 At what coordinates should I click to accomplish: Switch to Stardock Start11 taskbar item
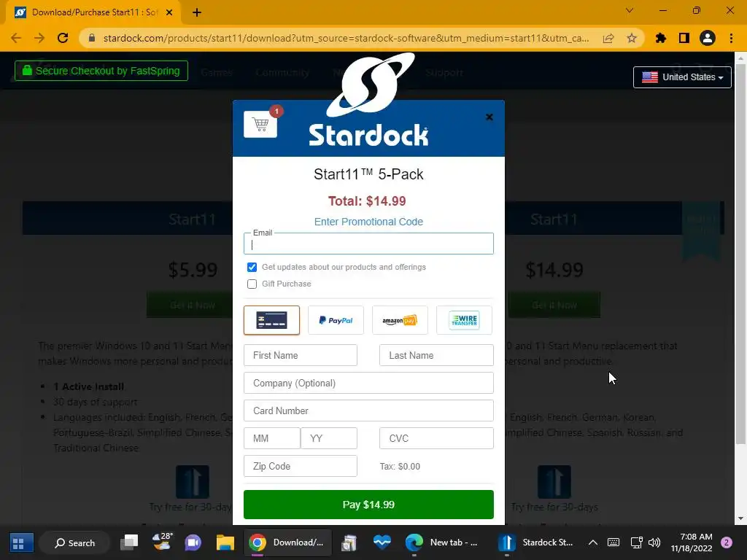coord(536,542)
